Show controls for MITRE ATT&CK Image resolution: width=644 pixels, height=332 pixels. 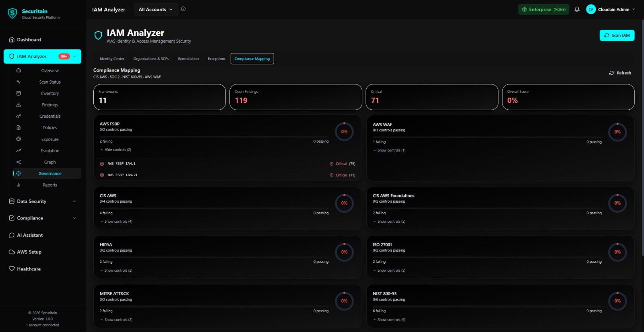116,320
